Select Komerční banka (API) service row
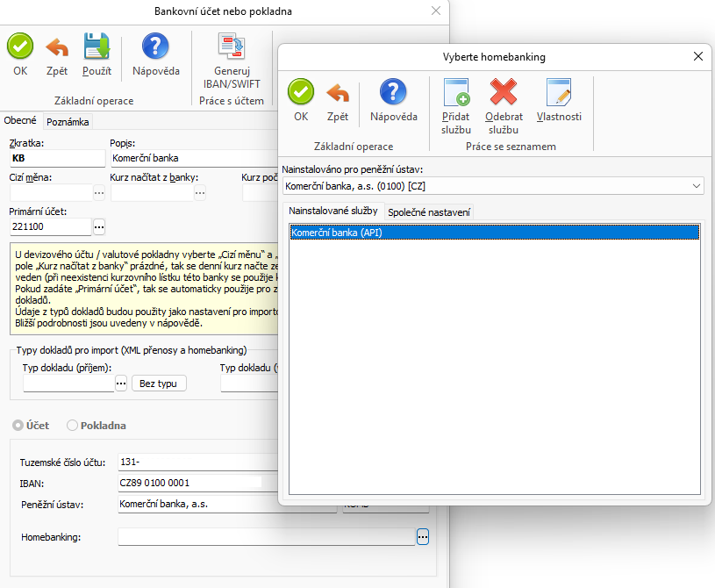The width and height of the screenshot is (715, 588). click(x=495, y=233)
